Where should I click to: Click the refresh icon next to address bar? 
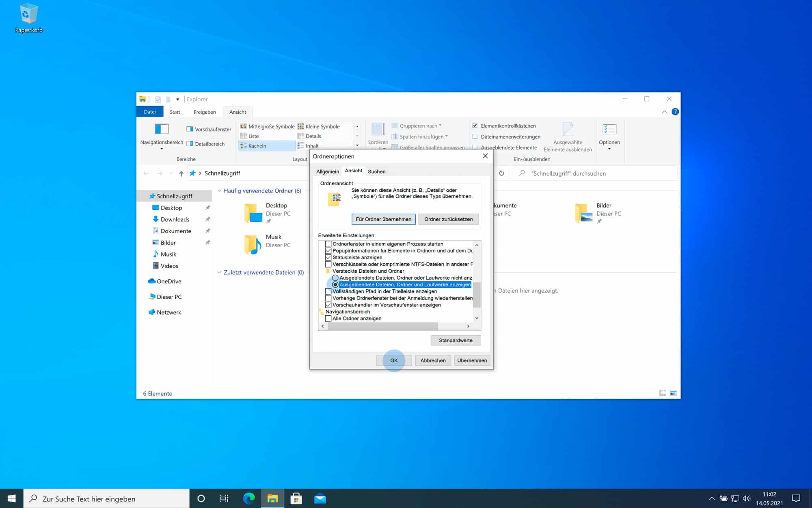[x=501, y=173]
